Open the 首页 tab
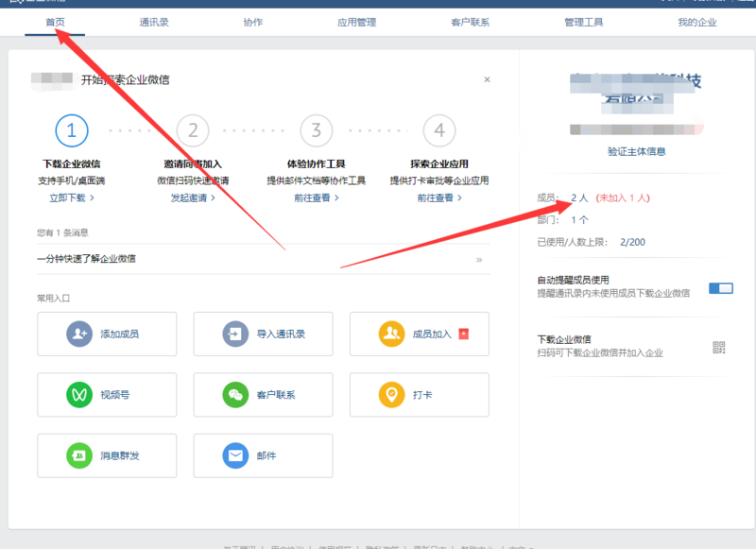This screenshot has width=756, height=549. point(55,22)
